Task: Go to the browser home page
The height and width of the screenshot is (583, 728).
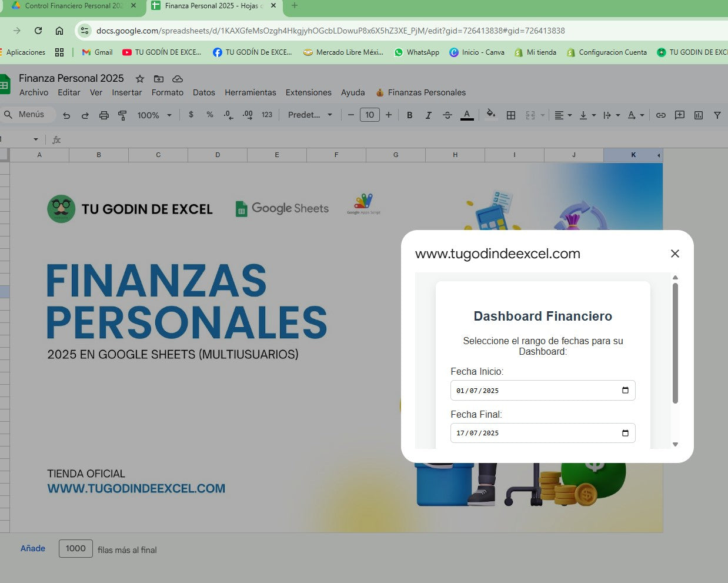Action: click(x=59, y=31)
